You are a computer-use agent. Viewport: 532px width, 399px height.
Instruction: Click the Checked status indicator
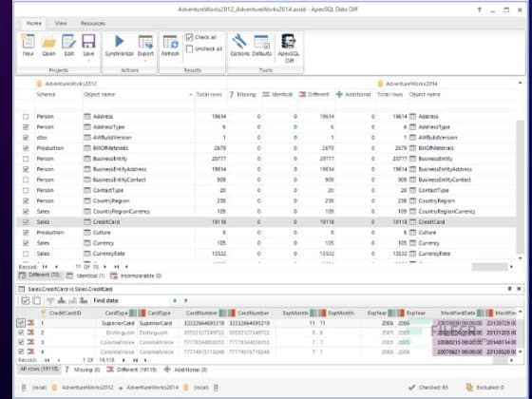(x=428, y=388)
